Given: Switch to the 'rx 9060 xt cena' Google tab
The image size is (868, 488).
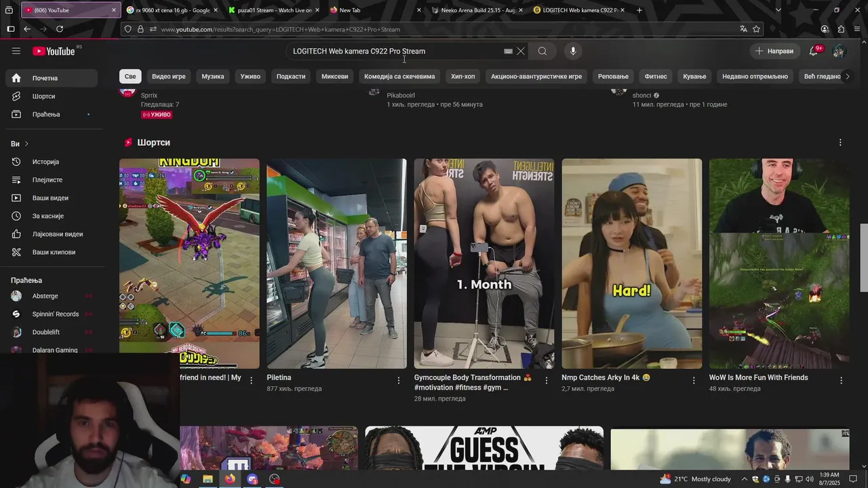Looking at the screenshot, I should coord(172,10).
